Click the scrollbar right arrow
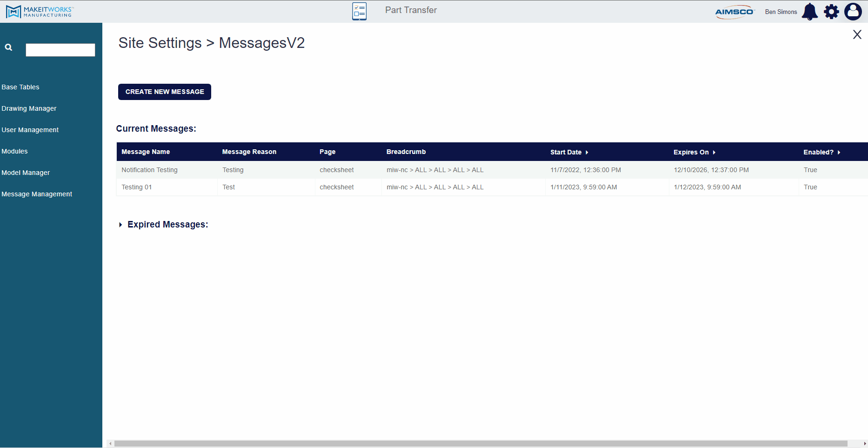Image resolution: width=868 pixels, height=448 pixels. click(865, 443)
